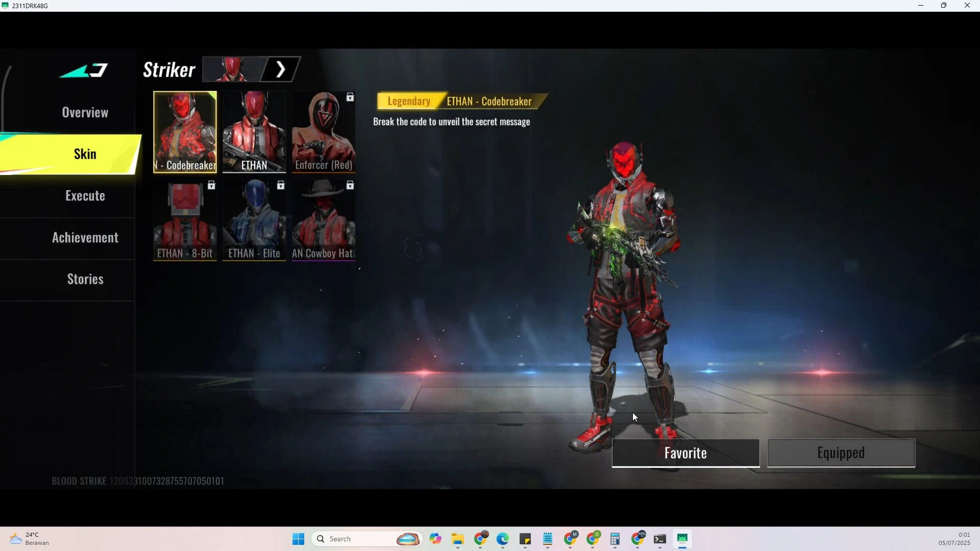This screenshot has width=980, height=551.
Task: Click lock icon on Cowboy Hat skin
Action: point(350,186)
